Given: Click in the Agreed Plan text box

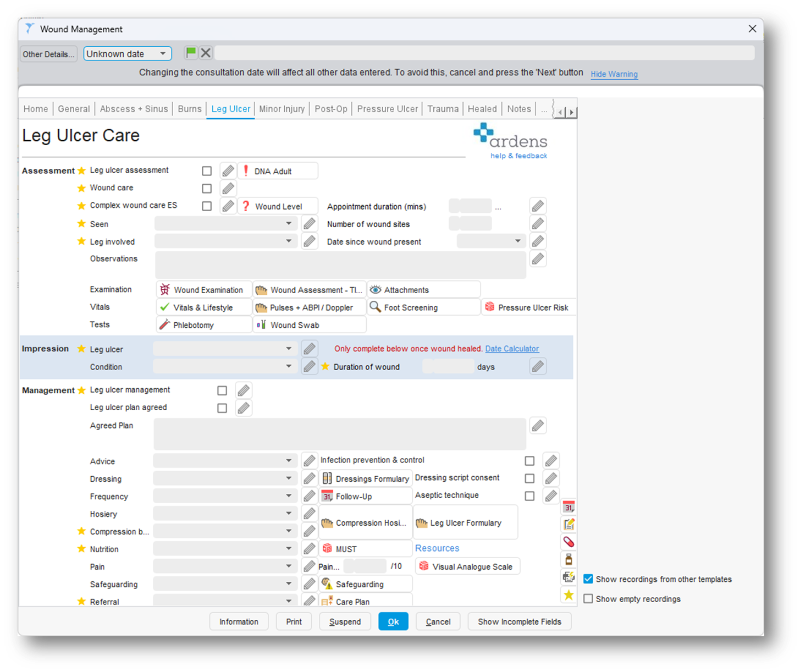Looking at the screenshot, I should tap(340, 434).
